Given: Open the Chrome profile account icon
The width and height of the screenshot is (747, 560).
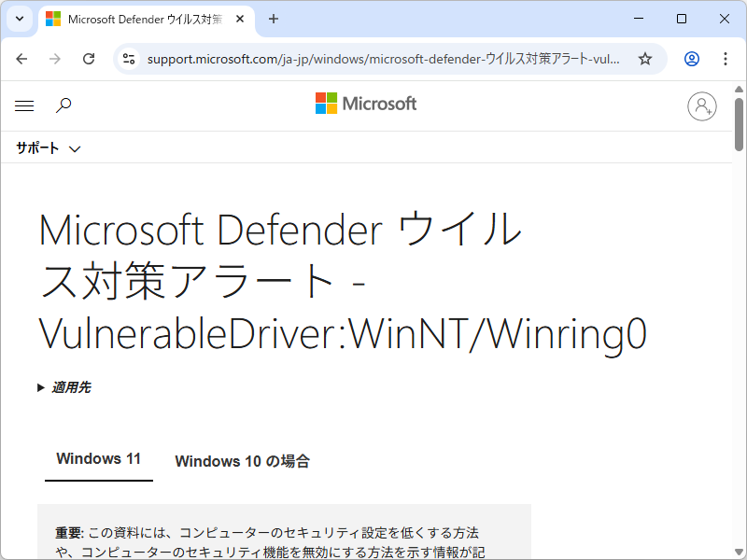Looking at the screenshot, I should point(691,58).
